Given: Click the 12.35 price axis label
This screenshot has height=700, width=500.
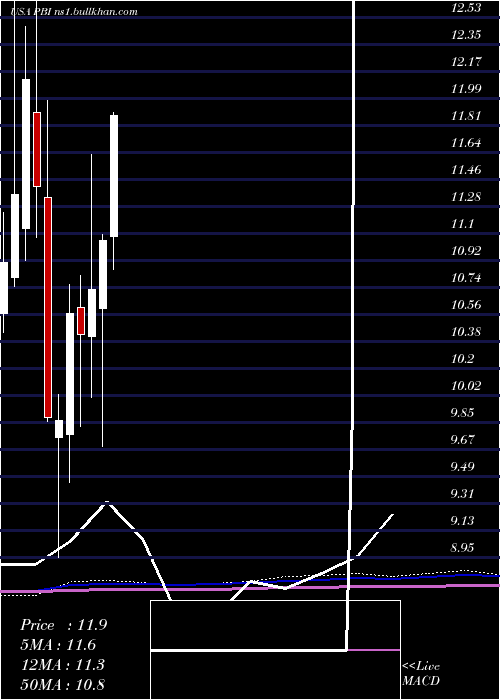Looking at the screenshot, I should pos(466,35).
